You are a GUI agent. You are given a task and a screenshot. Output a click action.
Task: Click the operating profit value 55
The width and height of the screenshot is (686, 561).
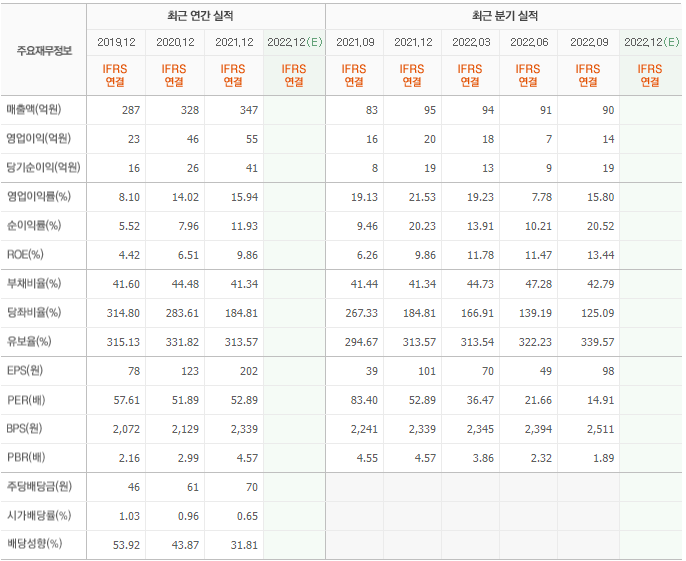(252, 139)
